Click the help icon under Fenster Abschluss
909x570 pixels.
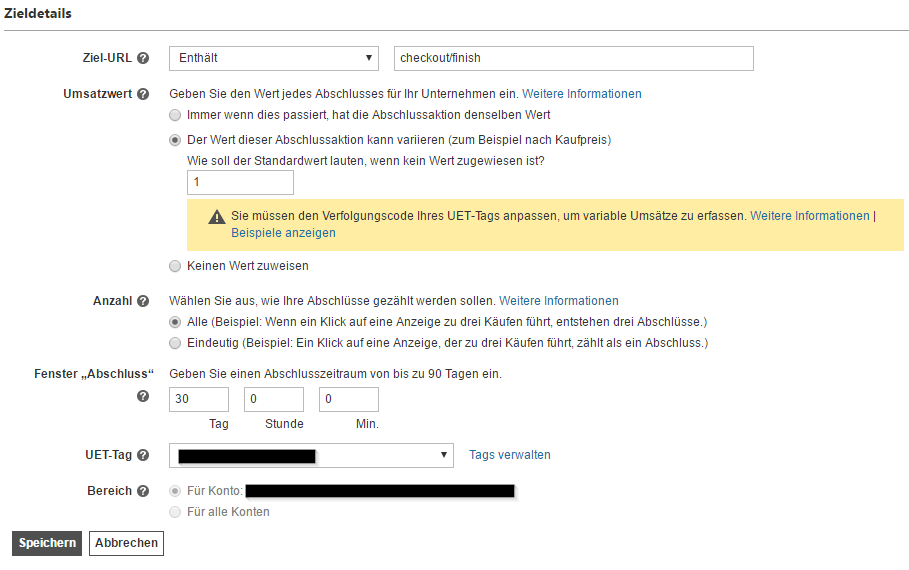pos(143,397)
